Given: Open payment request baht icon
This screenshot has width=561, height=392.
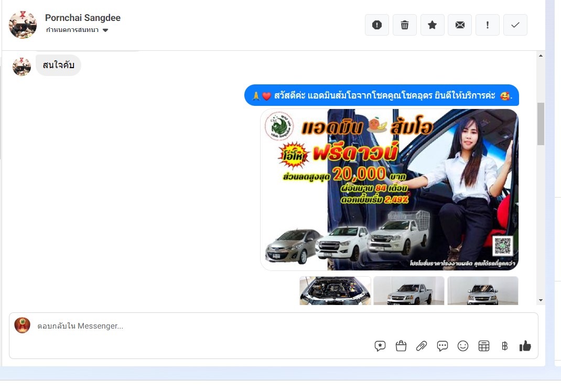Looking at the screenshot, I should pyautogui.click(x=504, y=346).
